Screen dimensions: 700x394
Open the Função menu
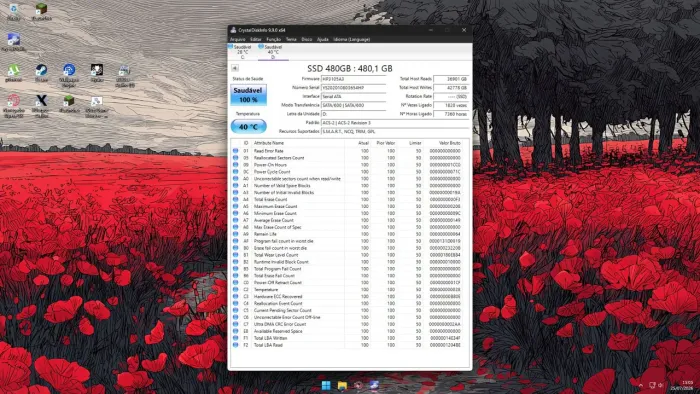[274, 39]
